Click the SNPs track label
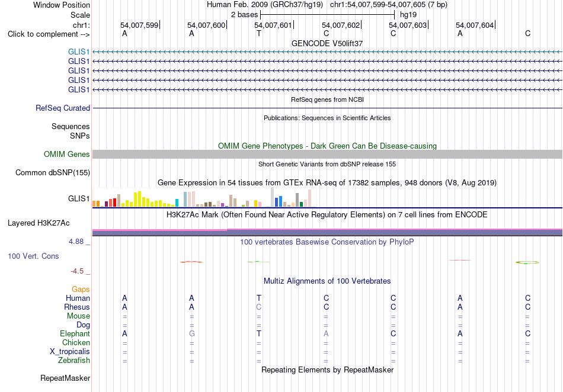This screenshot has width=563, height=392. [x=80, y=136]
